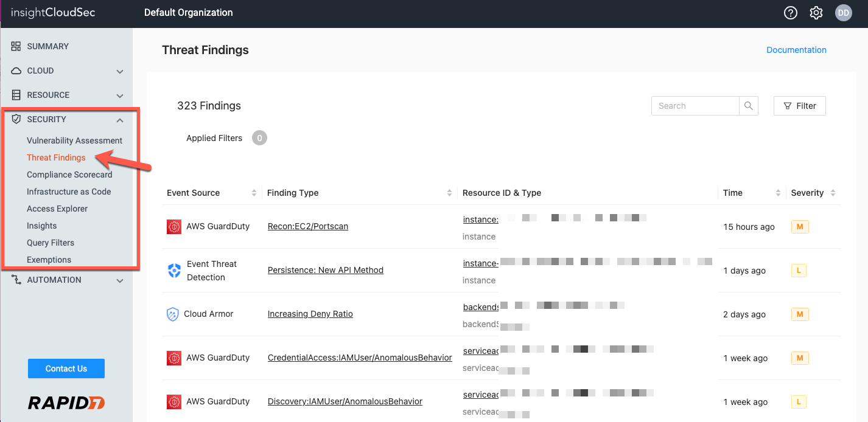Sort by Event Source column arrows
Image resolution: width=868 pixels, height=422 pixels.
[254, 193]
